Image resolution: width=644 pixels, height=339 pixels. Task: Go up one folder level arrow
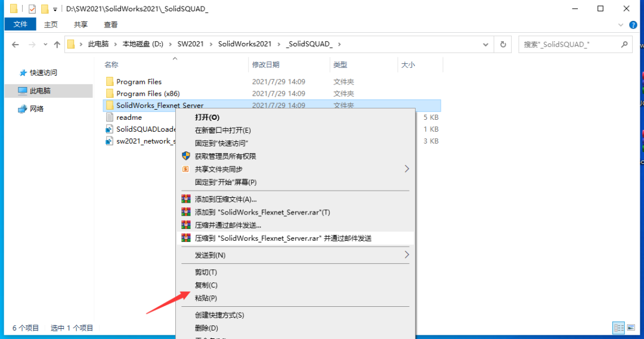tap(57, 44)
